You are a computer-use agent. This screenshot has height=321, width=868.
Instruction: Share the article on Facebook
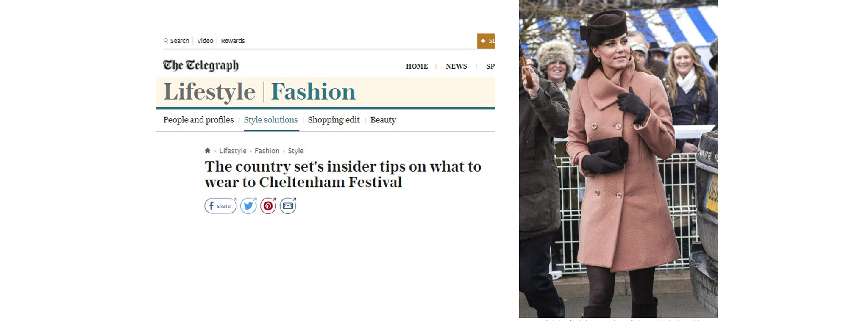220,206
